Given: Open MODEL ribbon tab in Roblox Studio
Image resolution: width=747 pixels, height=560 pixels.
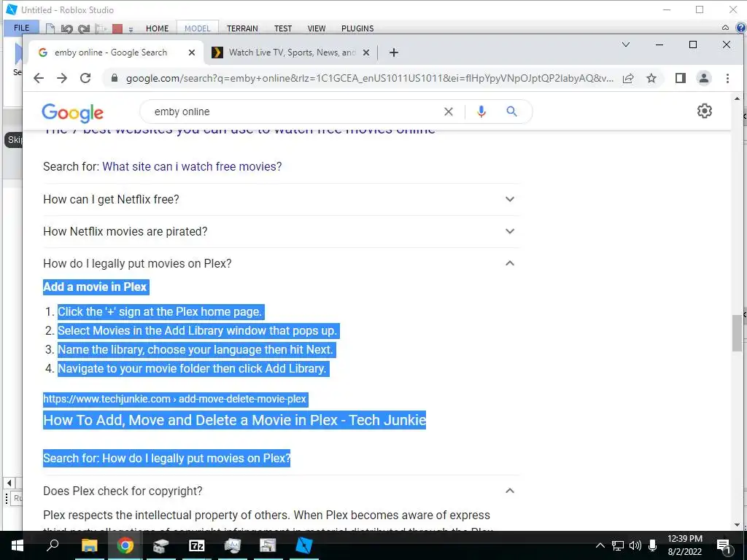Looking at the screenshot, I should [x=197, y=28].
